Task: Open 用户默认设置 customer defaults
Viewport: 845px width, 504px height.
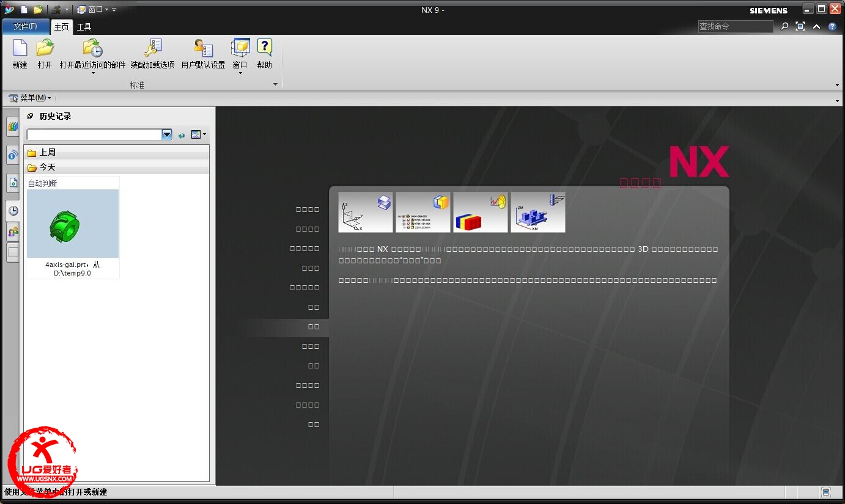Action: 203,54
